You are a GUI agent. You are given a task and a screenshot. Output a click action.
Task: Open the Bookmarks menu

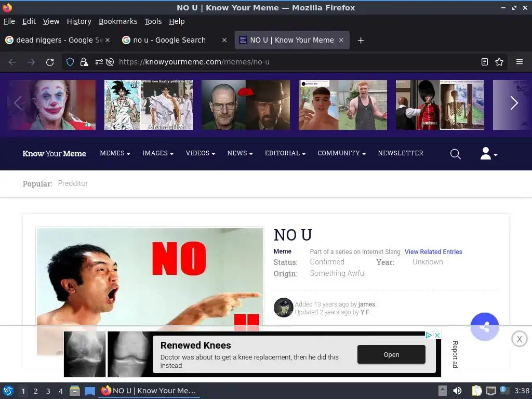[x=118, y=21]
